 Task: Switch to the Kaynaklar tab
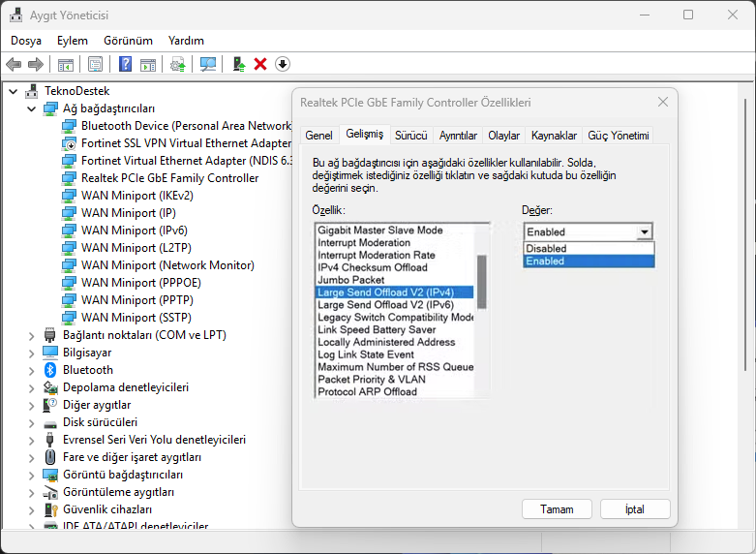click(x=554, y=136)
